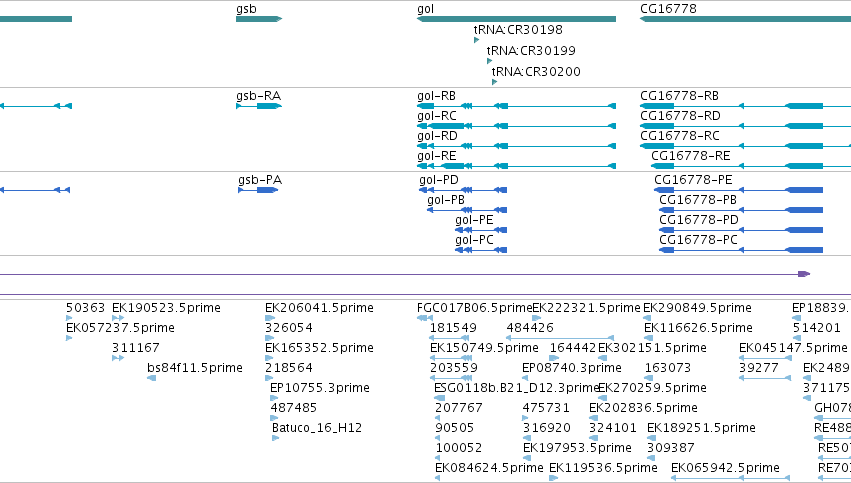Click the gol-PC protein label
This screenshot has height=483, width=851.
click(x=474, y=240)
